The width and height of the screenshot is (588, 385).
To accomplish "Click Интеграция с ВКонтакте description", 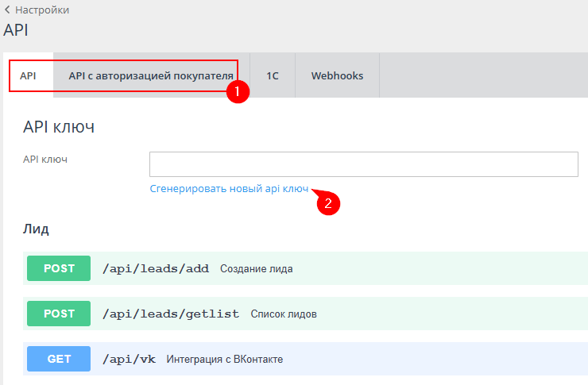I will [224, 360].
